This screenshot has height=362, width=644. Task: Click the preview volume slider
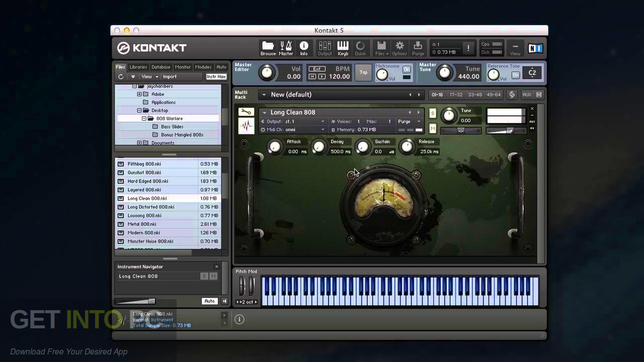(x=135, y=301)
